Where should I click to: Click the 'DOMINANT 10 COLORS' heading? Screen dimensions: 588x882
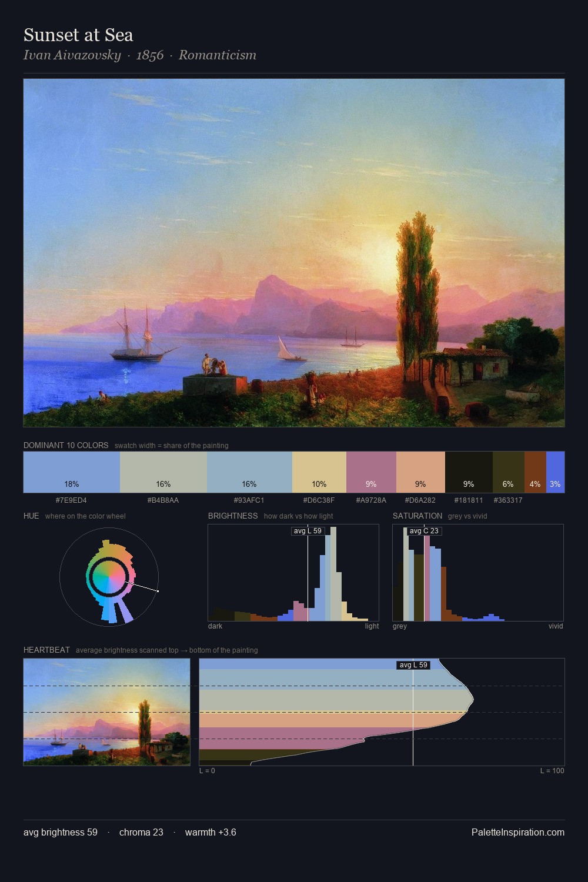66,445
